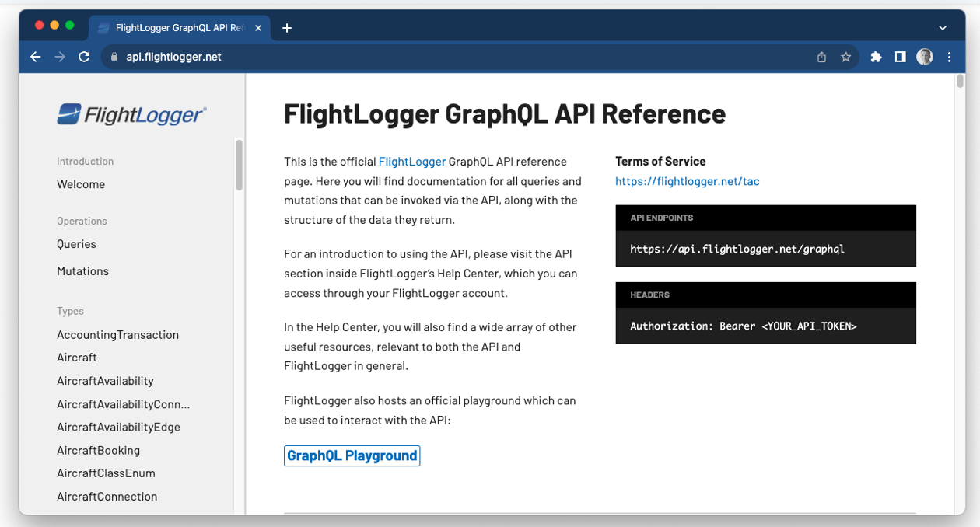Viewport: 980px width, 527px height.
Task: Open the AircraftAvailabilityEdge type
Action: point(118,427)
